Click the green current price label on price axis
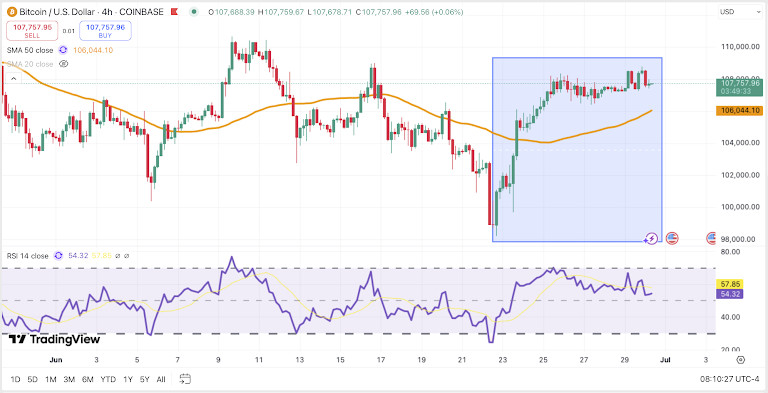Image resolution: width=768 pixels, height=393 pixels. click(741, 87)
